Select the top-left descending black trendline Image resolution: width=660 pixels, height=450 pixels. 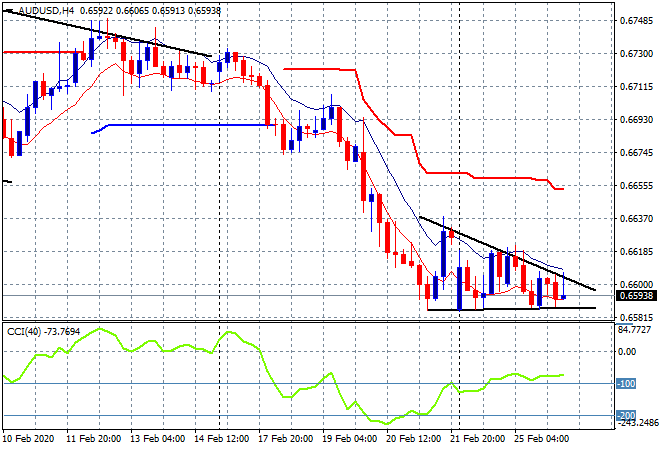tap(107, 32)
